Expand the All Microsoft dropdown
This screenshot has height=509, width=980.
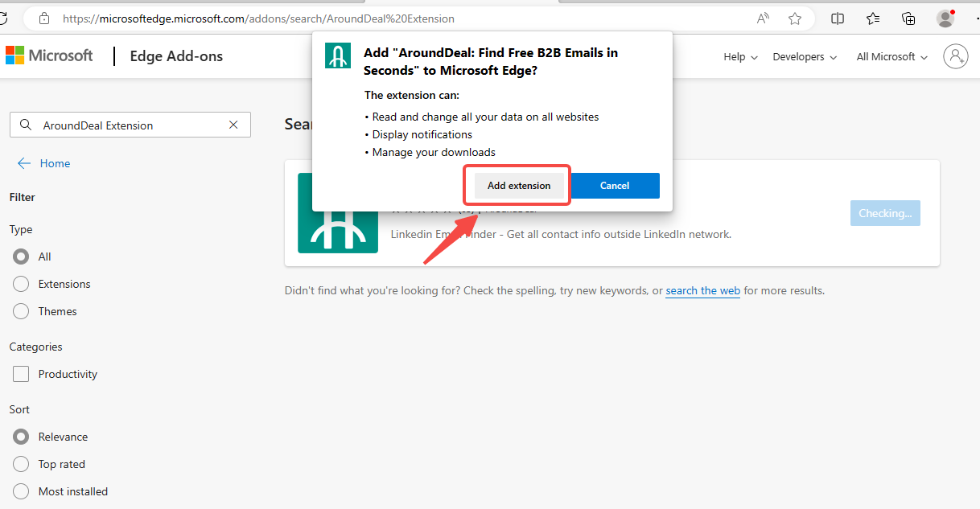pyautogui.click(x=892, y=57)
